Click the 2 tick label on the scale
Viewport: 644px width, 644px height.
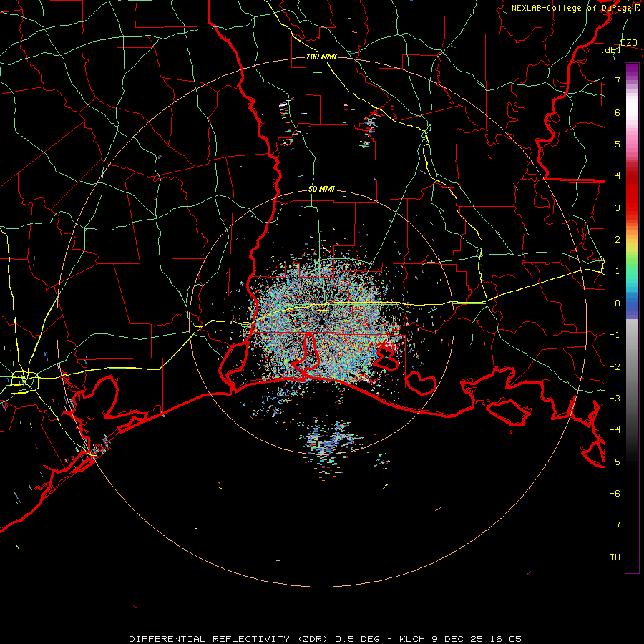618,240
